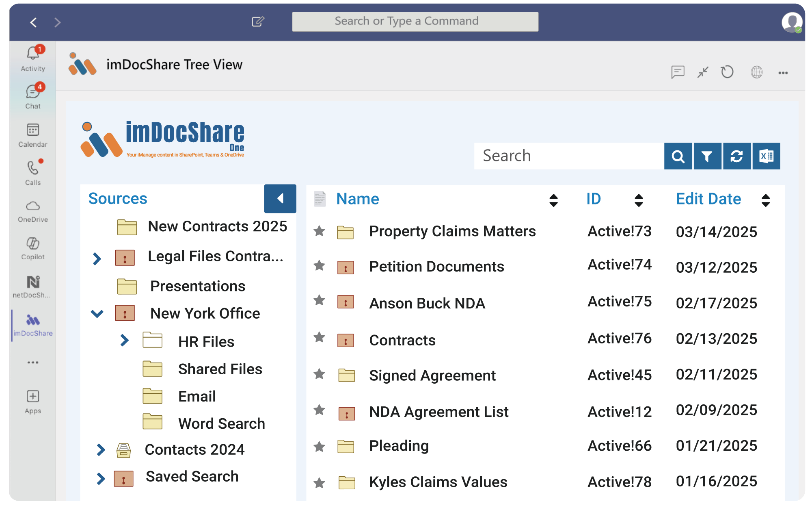The width and height of the screenshot is (812, 508).
Task: Click the document type column icon
Action: click(x=320, y=199)
